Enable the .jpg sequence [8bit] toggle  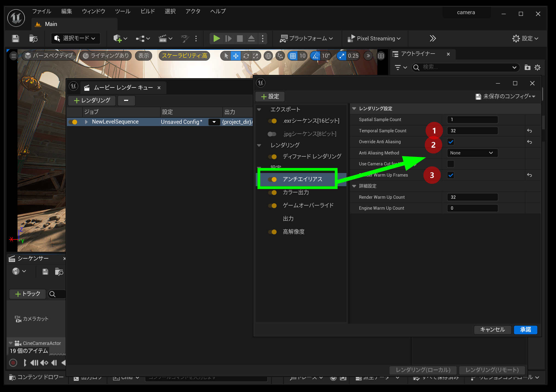coord(272,134)
